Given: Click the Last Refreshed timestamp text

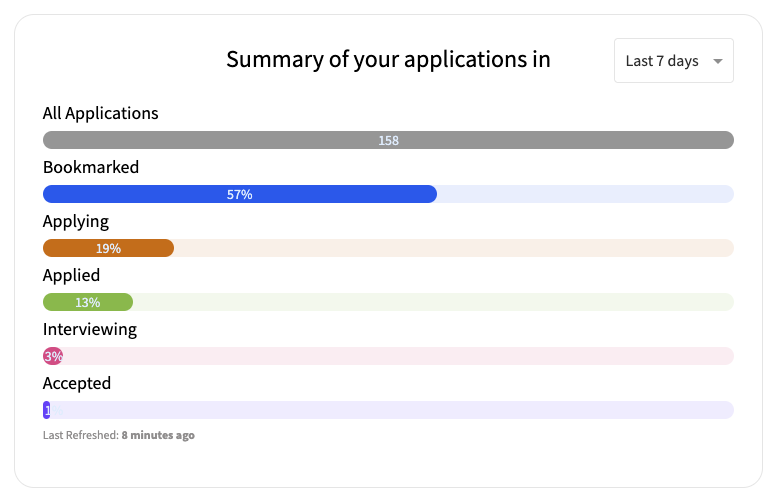Looking at the screenshot, I should (118, 435).
